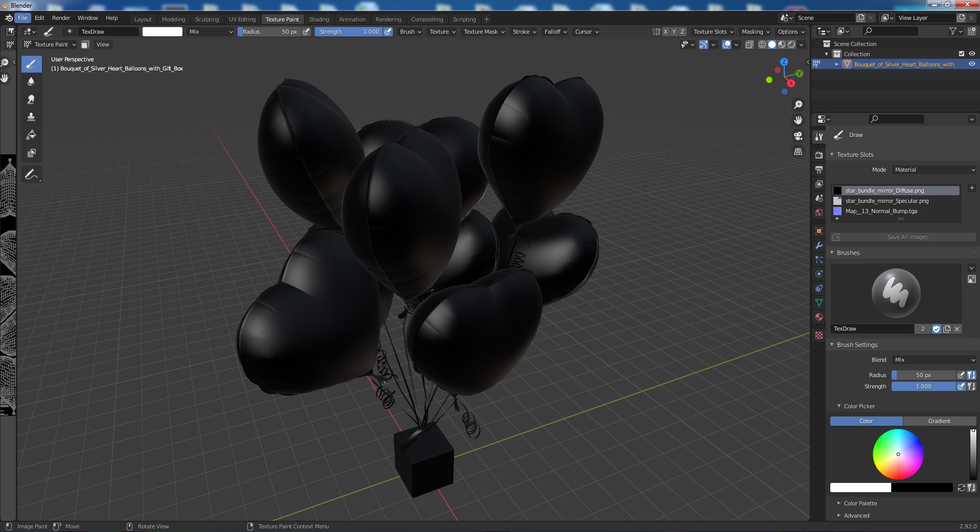Image resolution: width=980 pixels, height=532 pixels.
Task: Add a new texture slot
Action: point(972,188)
